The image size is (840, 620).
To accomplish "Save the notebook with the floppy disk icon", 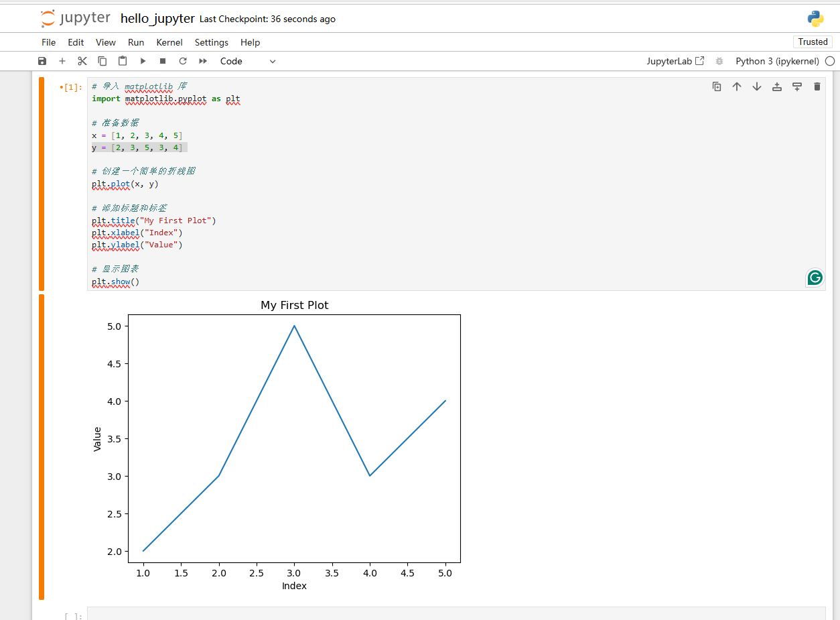I will [x=42, y=61].
